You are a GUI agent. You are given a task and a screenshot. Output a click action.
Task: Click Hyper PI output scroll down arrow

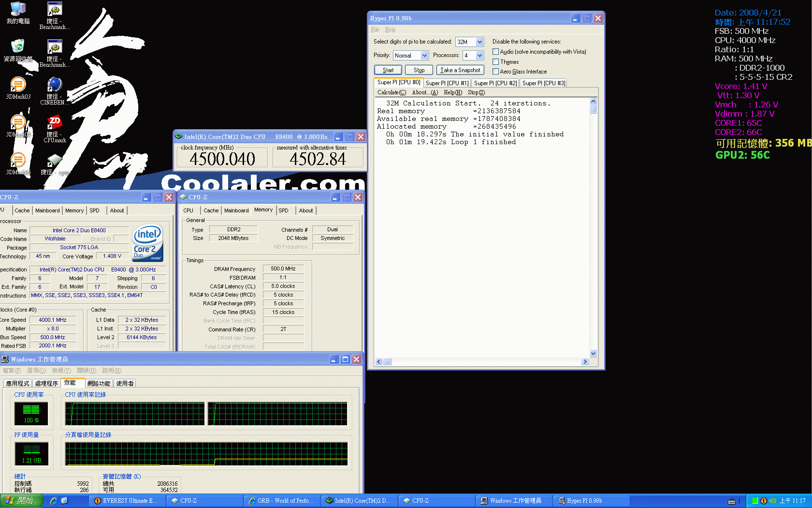pos(594,354)
